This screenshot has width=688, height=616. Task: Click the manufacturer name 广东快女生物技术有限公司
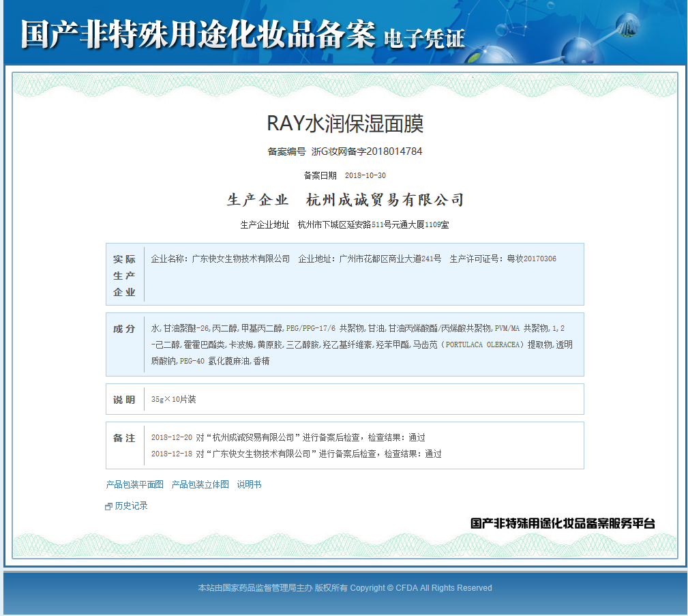click(x=241, y=259)
